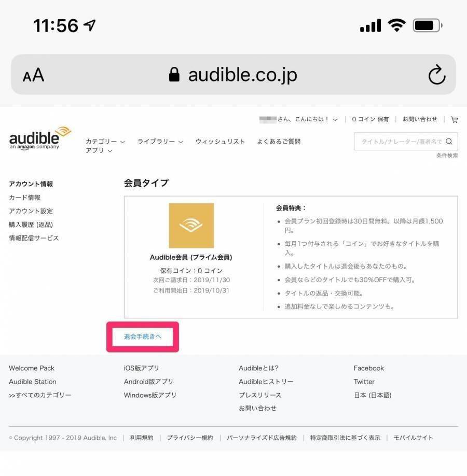Click the gold Audible membership badge image
This screenshot has width=467, height=476.
coord(191,226)
